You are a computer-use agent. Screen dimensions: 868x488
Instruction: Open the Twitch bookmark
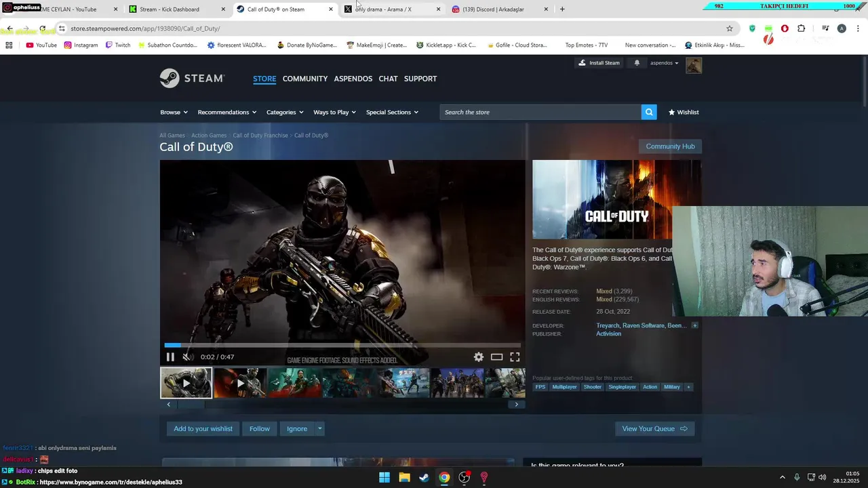pyautogui.click(x=118, y=45)
